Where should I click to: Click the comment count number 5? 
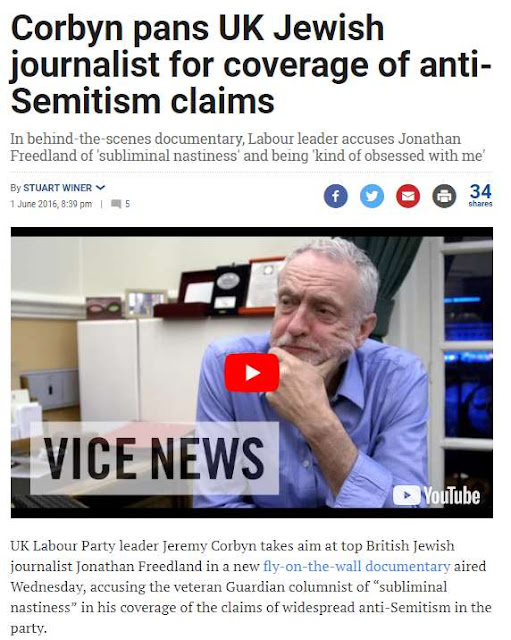pos(127,204)
